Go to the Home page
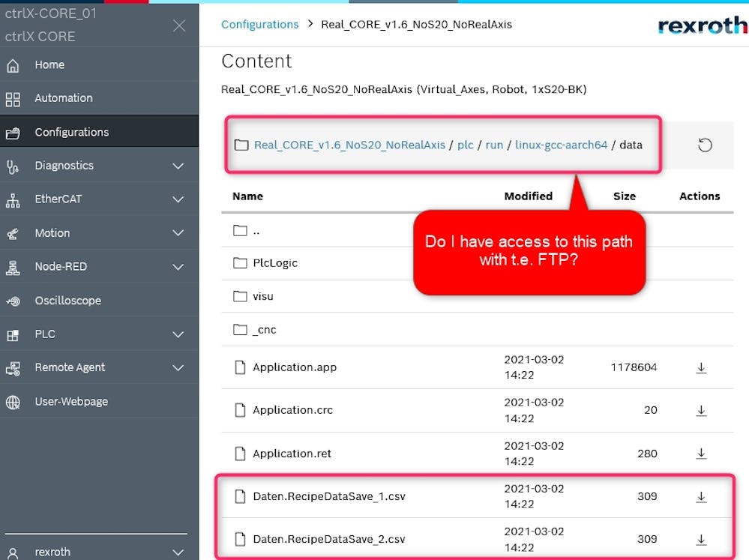This screenshot has width=749, height=560. (x=49, y=65)
